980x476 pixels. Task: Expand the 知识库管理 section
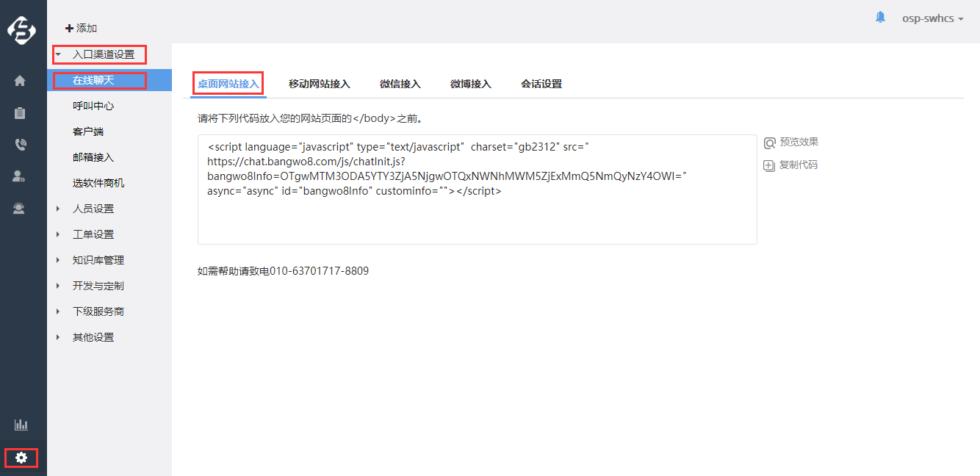pyautogui.click(x=98, y=260)
